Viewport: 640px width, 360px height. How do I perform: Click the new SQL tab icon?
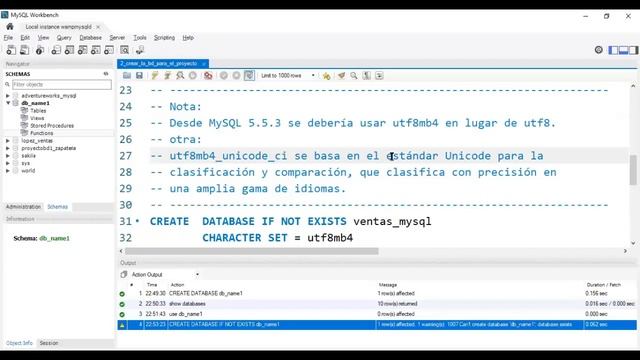point(11,50)
